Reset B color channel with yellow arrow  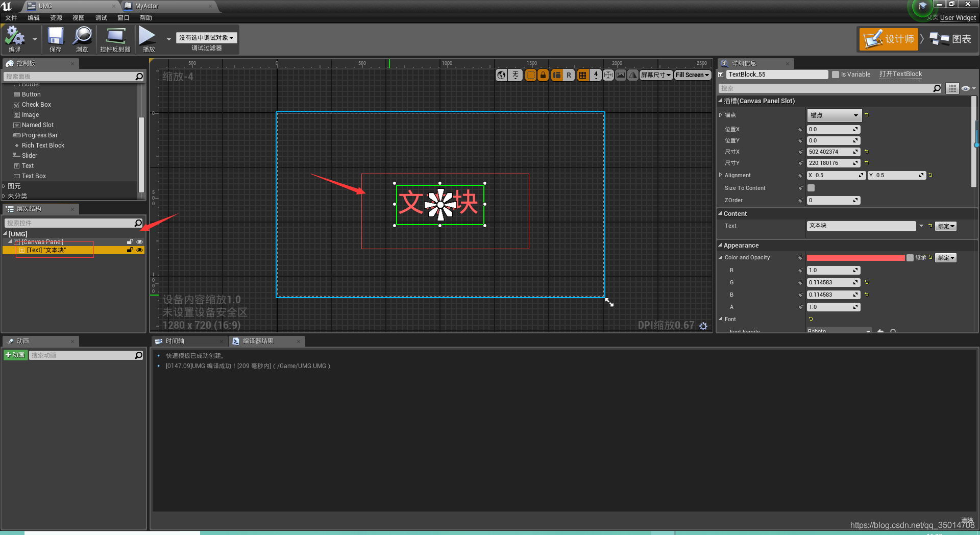point(867,295)
